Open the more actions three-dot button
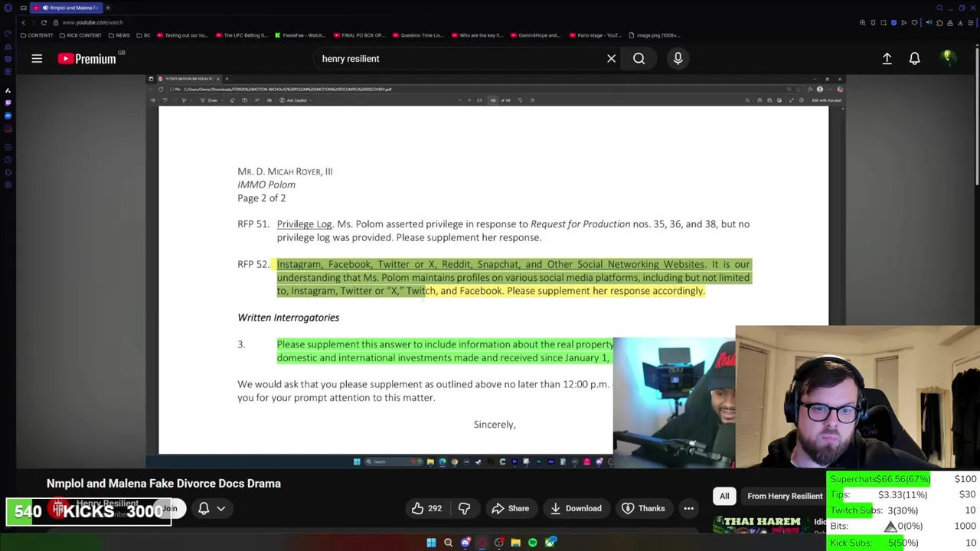Viewport: 980px width, 551px height. (688, 508)
